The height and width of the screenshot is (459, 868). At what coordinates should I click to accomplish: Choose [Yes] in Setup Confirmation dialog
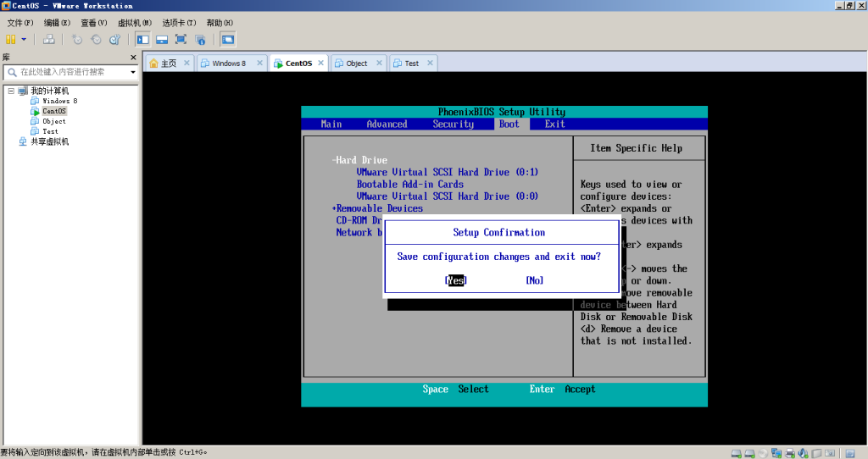455,280
